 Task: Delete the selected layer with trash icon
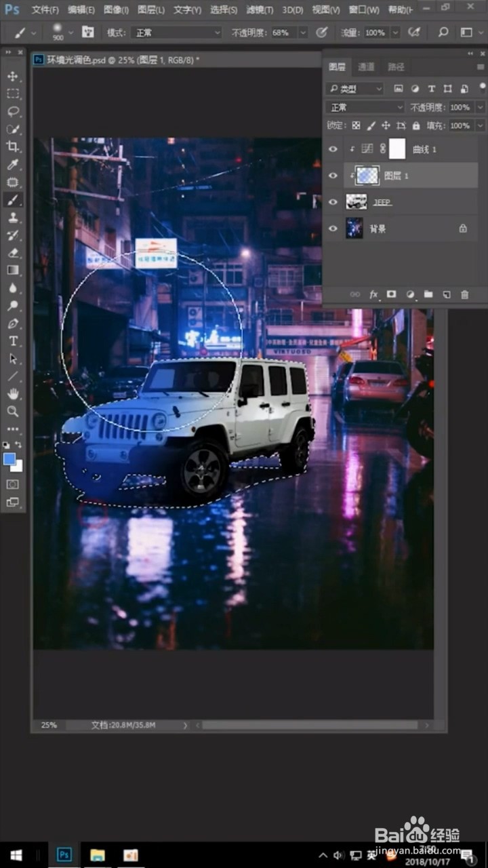464,294
